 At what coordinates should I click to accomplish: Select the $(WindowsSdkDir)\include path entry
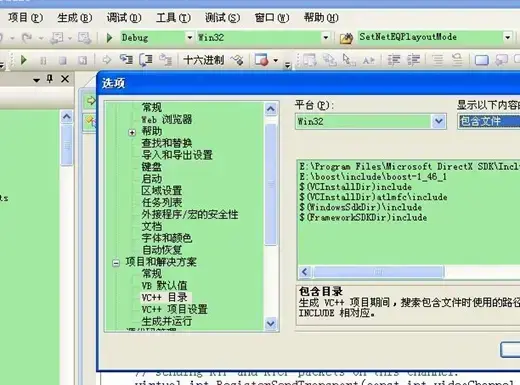click(x=360, y=207)
